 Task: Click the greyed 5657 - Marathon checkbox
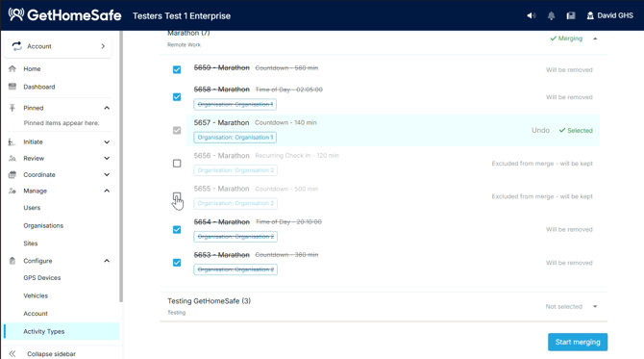[177, 130]
